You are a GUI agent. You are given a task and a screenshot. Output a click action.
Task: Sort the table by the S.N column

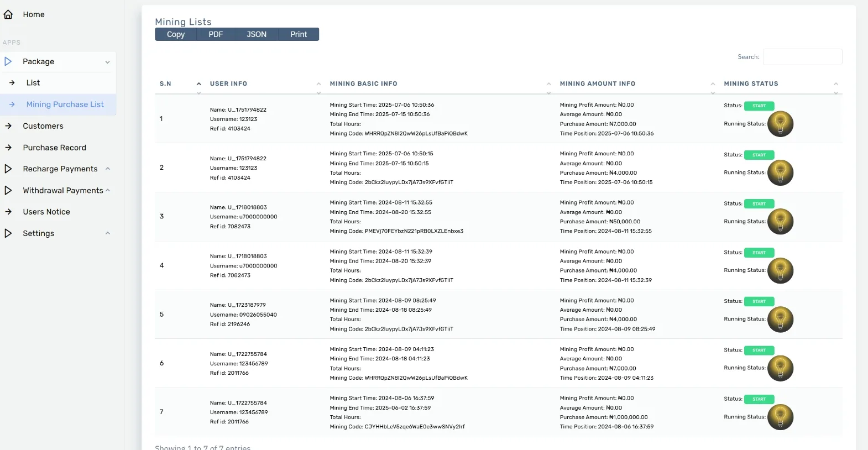pyautogui.click(x=165, y=84)
